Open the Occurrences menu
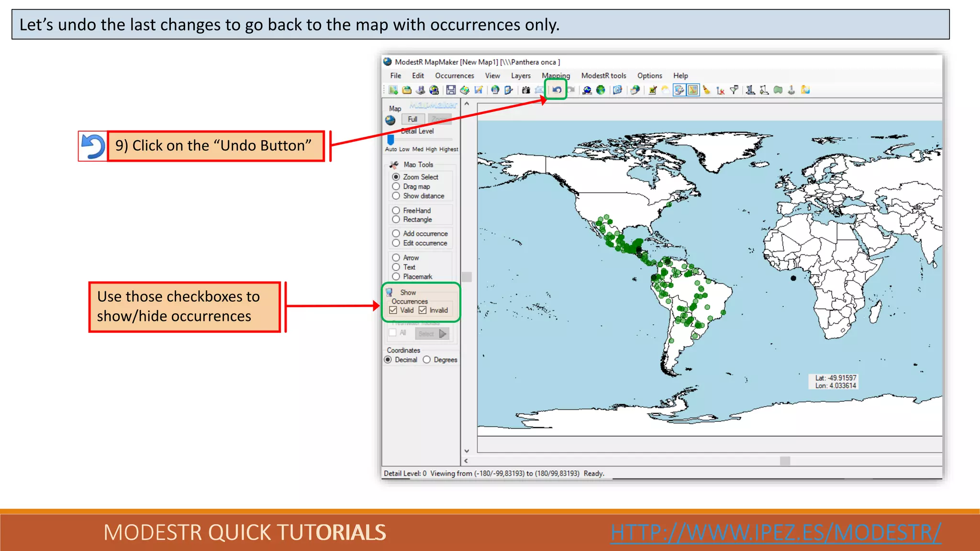This screenshot has width=980, height=551. (x=455, y=76)
